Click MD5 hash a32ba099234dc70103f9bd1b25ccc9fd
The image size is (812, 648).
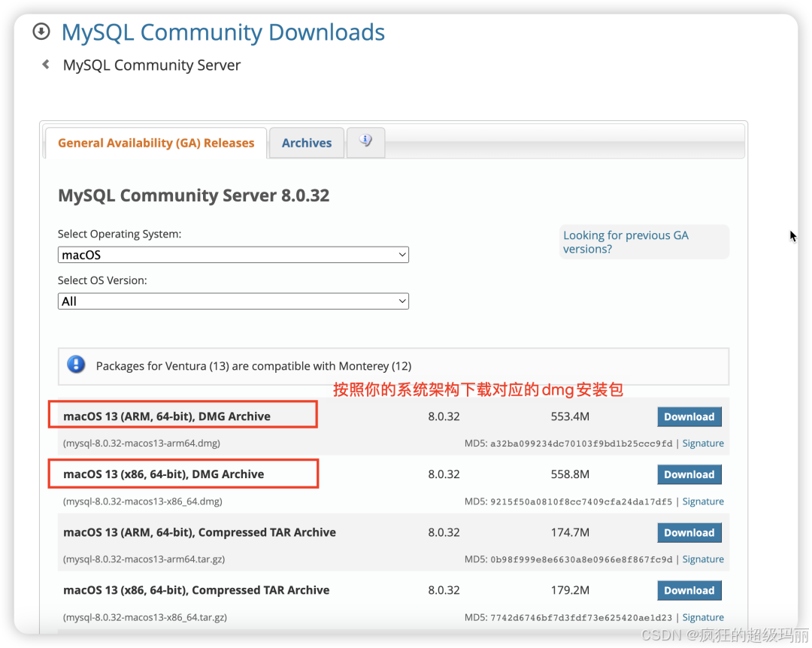[x=581, y=444]
